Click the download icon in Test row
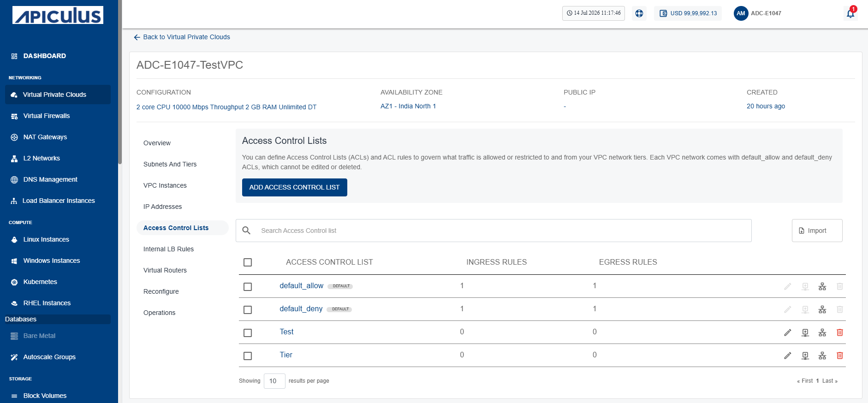The height and width of the screenshot is (403, 868). [805, 332]
